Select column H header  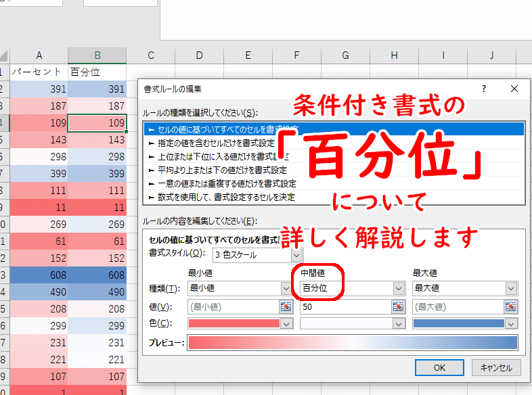pos(394,55)
